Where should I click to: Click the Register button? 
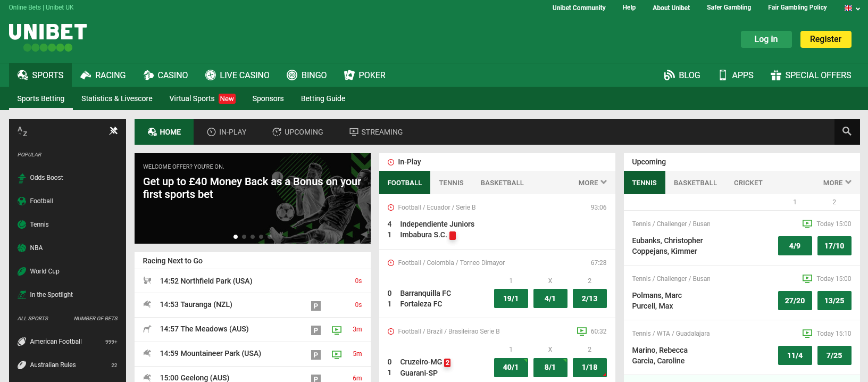826,39
